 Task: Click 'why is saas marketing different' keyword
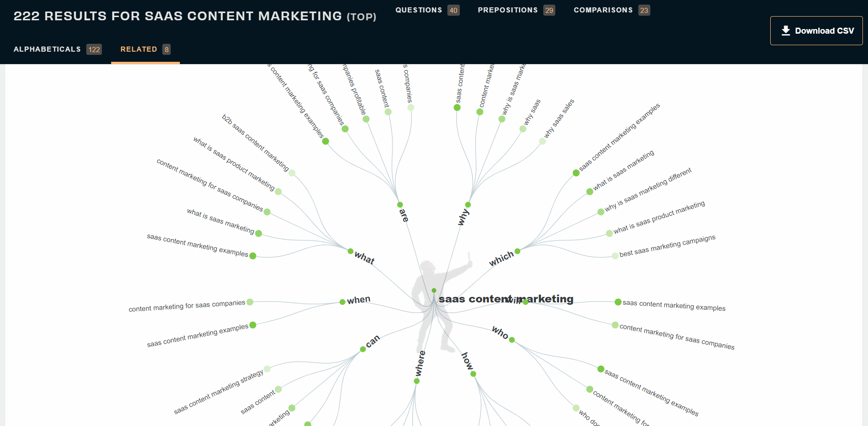click(x=648, y=189)
